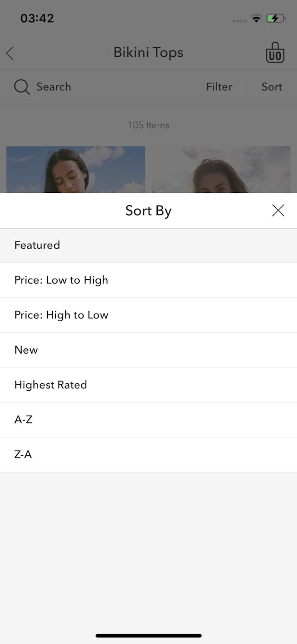Tap the Bikini Tops title
This screenshot has width=297, height=644.
click(x=148, y=52)
